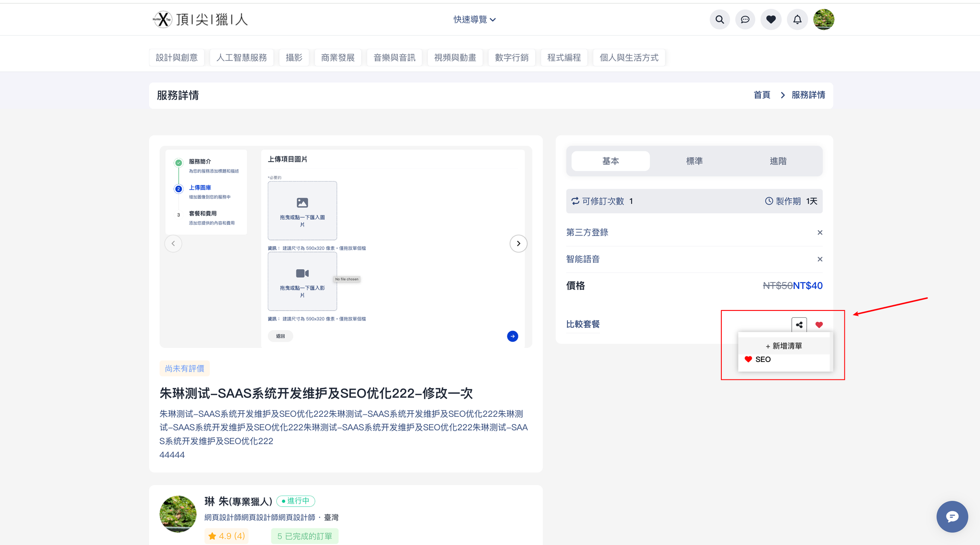Open the messages chat bubble icon

click(x=745, y=20)
